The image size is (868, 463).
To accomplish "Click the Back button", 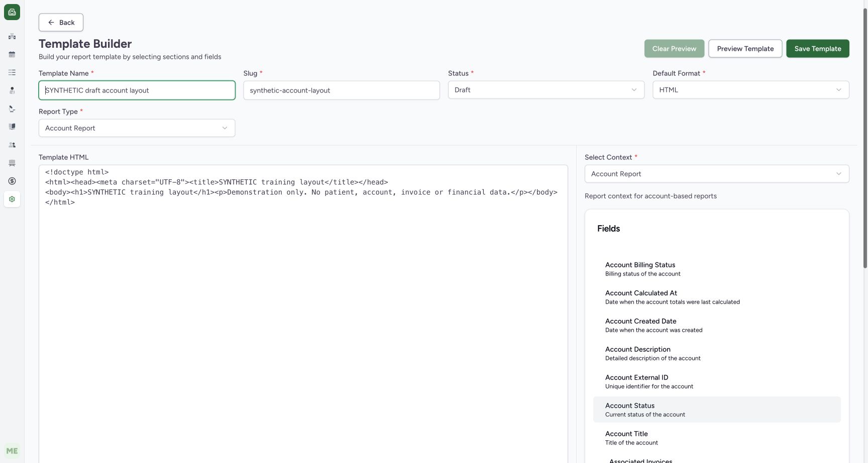I will tap(61, 23).
